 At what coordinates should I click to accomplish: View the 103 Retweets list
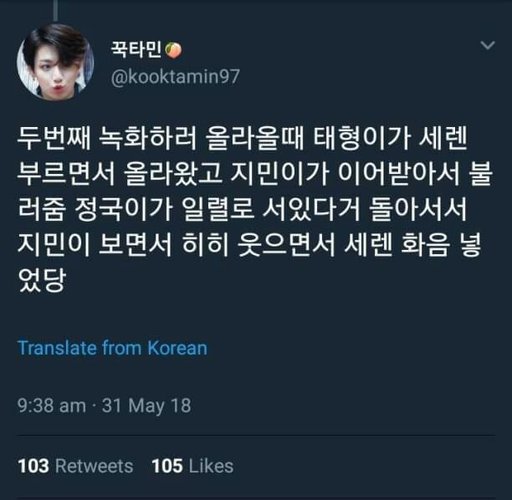tap(75, 466)
